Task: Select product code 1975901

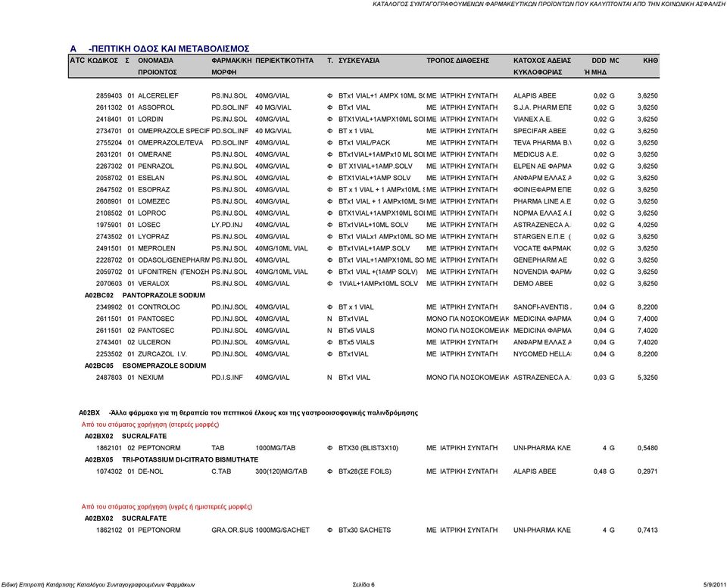Action: point(109,225)
